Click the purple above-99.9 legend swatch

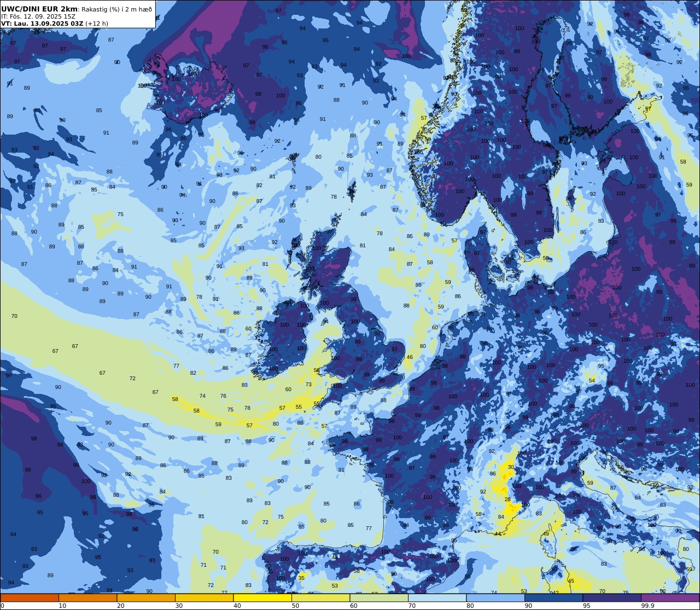point(670,597)
